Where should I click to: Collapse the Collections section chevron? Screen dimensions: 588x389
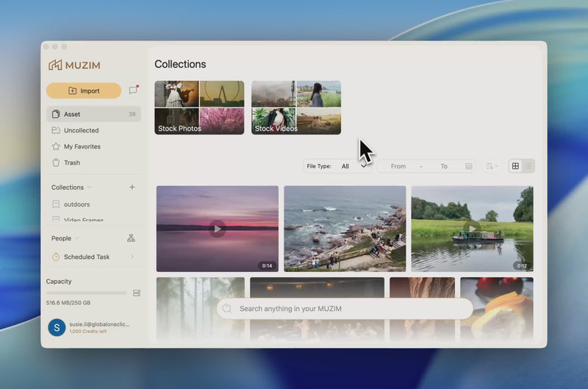click(89, 188)
